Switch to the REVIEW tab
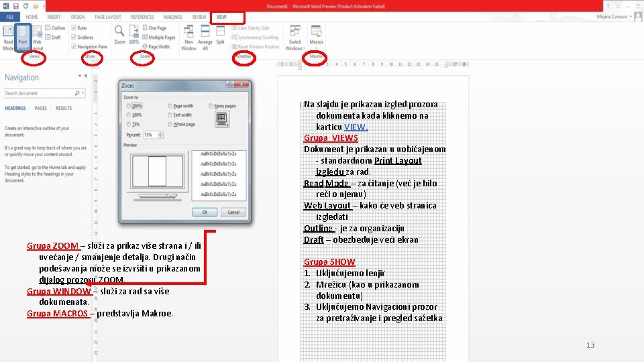The width and height of the screenshot is (644, 362). click(199, 17)
